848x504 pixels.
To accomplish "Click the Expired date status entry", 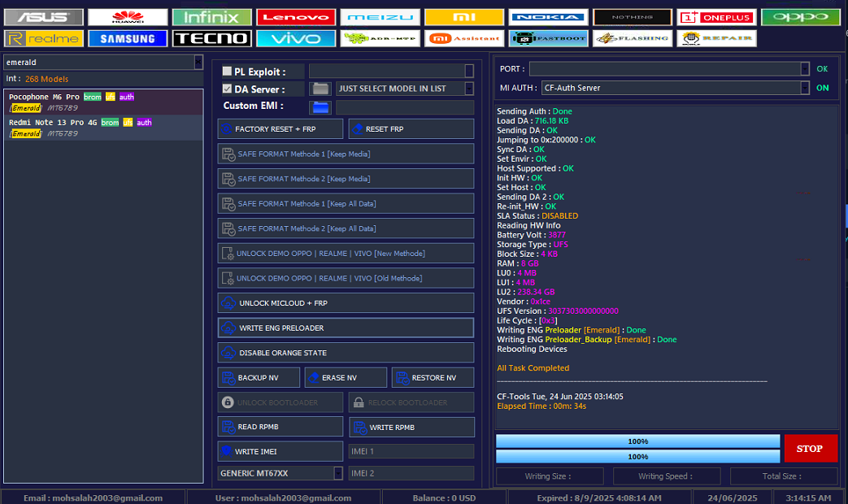I will (598, 498).
